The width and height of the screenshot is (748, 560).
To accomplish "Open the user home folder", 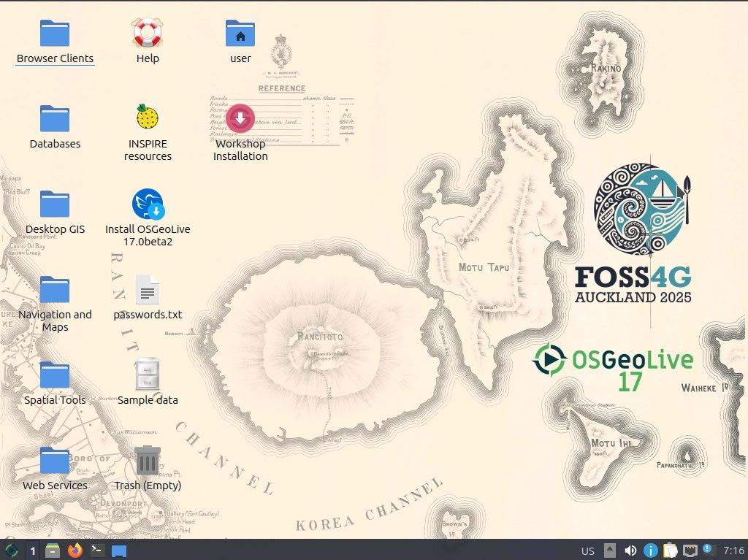I will click(x=240, y=34).
